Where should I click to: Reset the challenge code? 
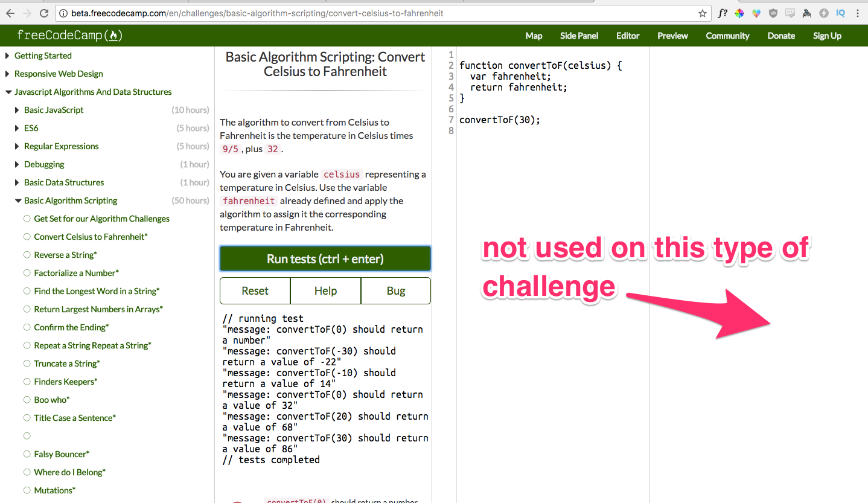(x=255, y=290)
